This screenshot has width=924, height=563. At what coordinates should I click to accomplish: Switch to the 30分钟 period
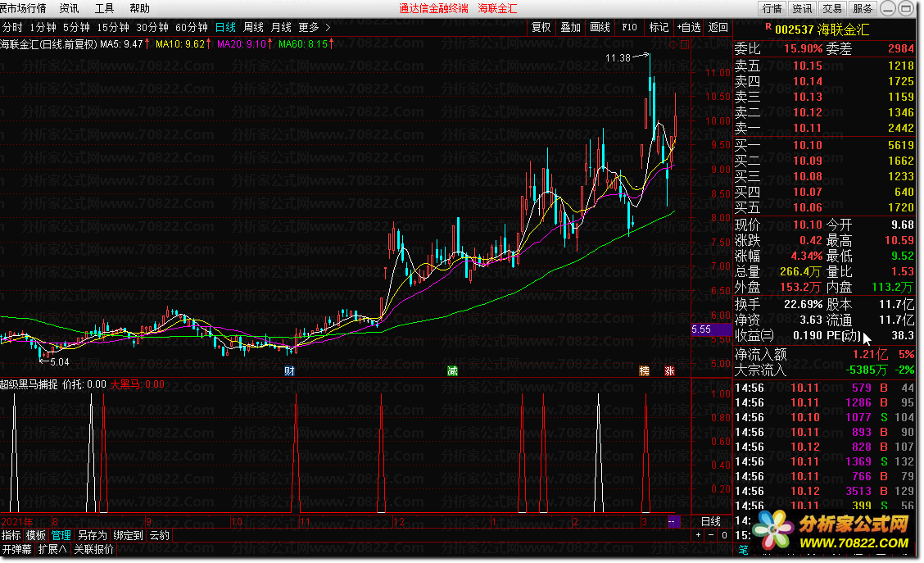(x=152, y=27)
